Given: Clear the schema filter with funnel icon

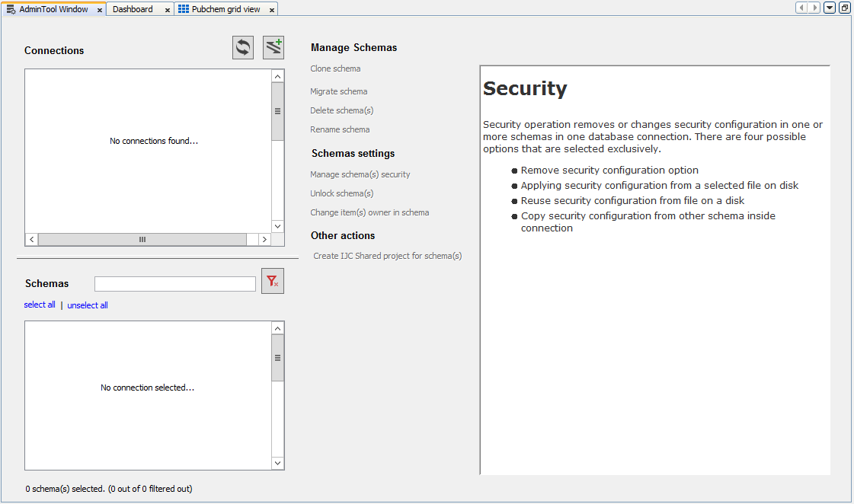Looking at the screenshot, I should (x=272, y=282).
